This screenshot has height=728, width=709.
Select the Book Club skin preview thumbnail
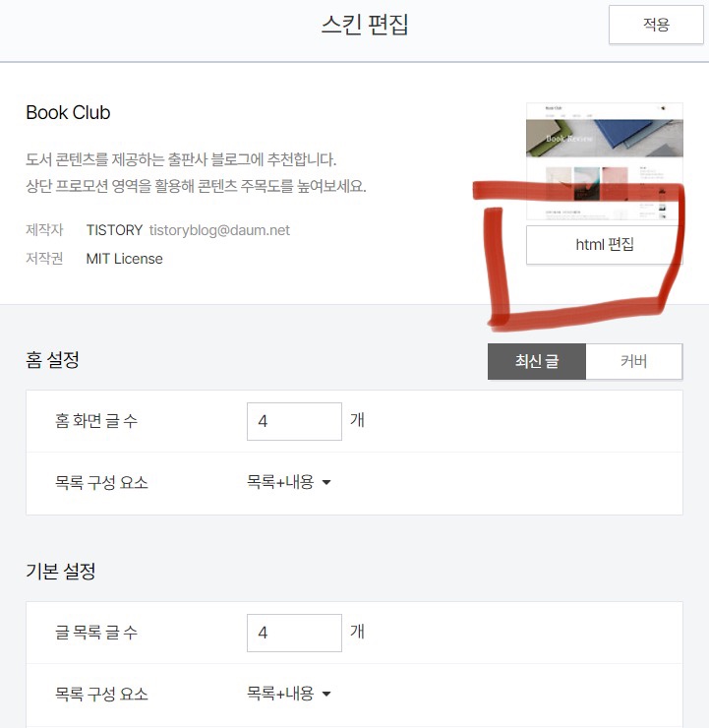click(x=604, y=161)
